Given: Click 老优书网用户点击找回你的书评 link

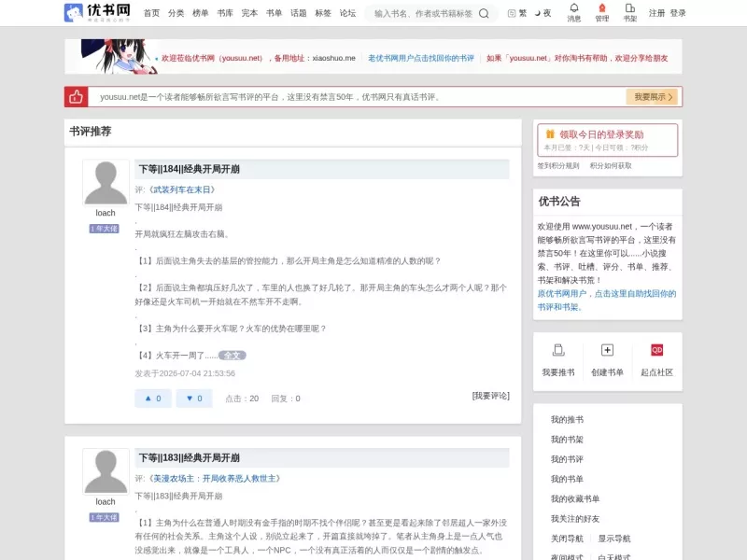Looking at the screenshot, I should click(x=421, y=58).
